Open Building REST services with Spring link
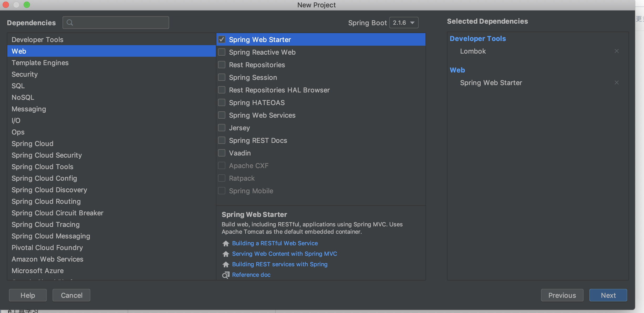Screen dimensions: 644x313 pyautogui.click(x=280, y=264)
